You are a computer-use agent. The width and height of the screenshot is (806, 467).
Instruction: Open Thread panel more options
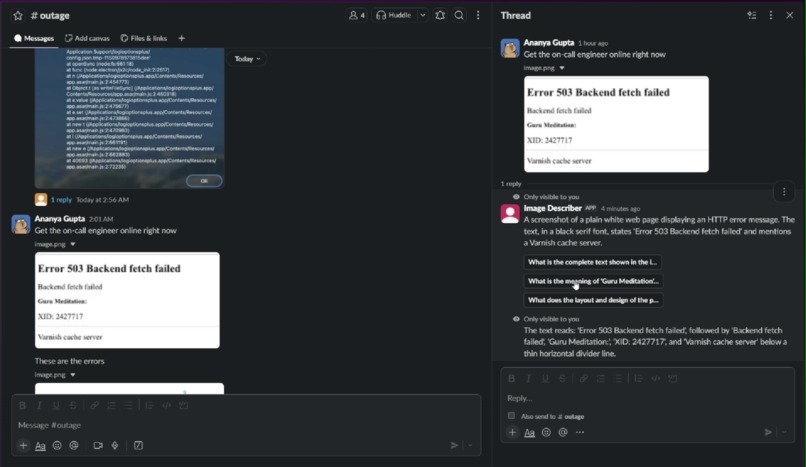(771, 15)
